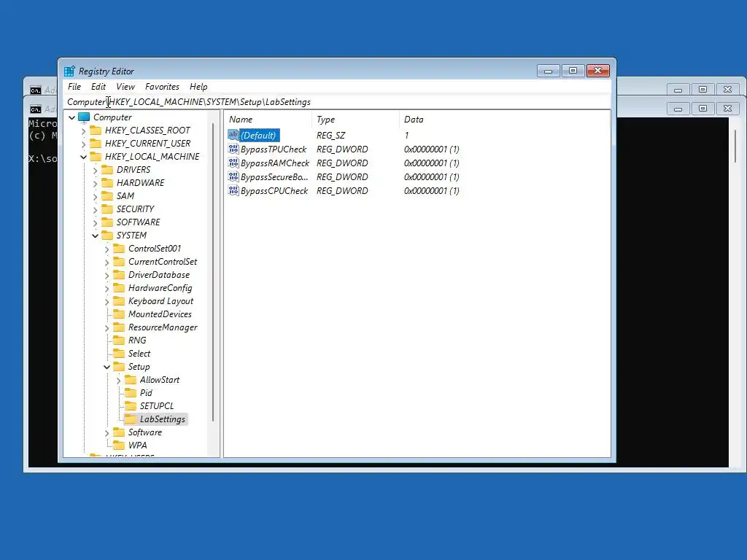
Task: Minimize the Registry Editor window
Action: point(549,71)
